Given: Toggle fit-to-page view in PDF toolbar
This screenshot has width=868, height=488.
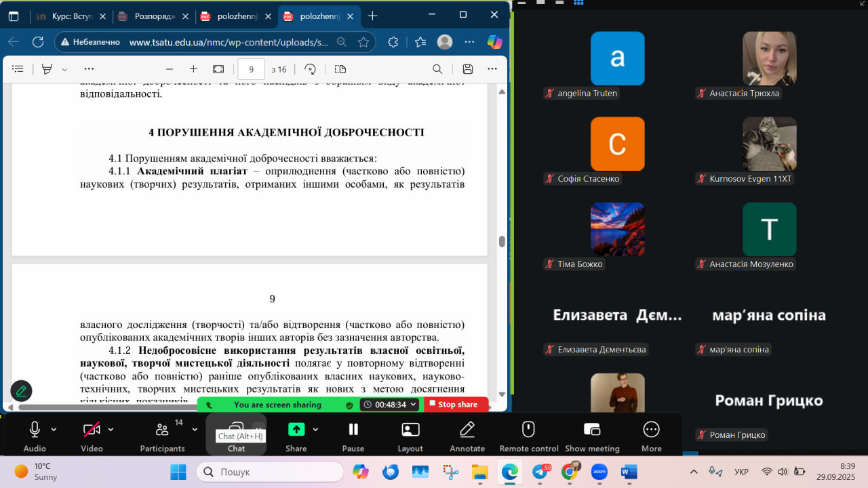Looking at the screenshot, I should tap(218, 68).
